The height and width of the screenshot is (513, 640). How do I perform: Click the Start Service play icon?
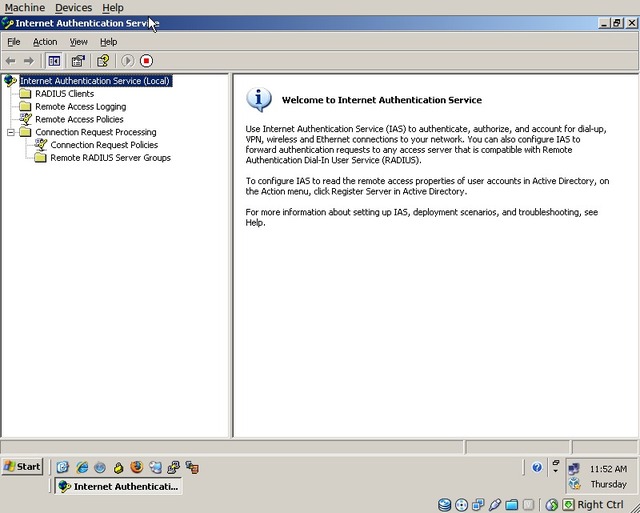(127, 61)
